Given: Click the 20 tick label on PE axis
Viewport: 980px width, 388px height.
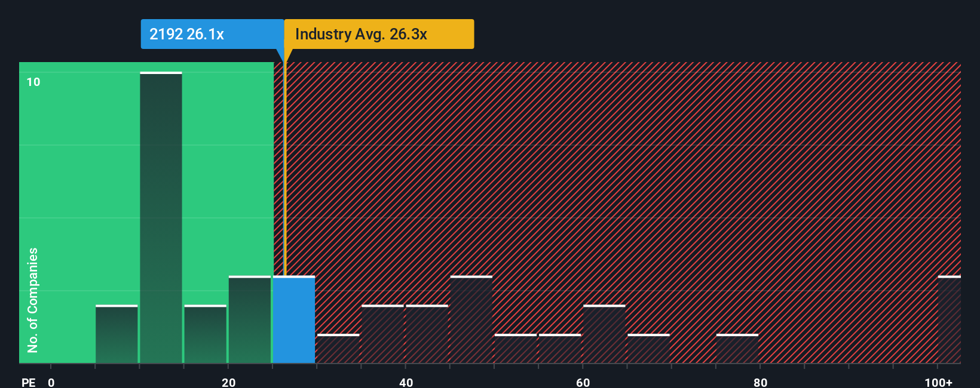Looking at the screenshot, I should tap(228, 382).
